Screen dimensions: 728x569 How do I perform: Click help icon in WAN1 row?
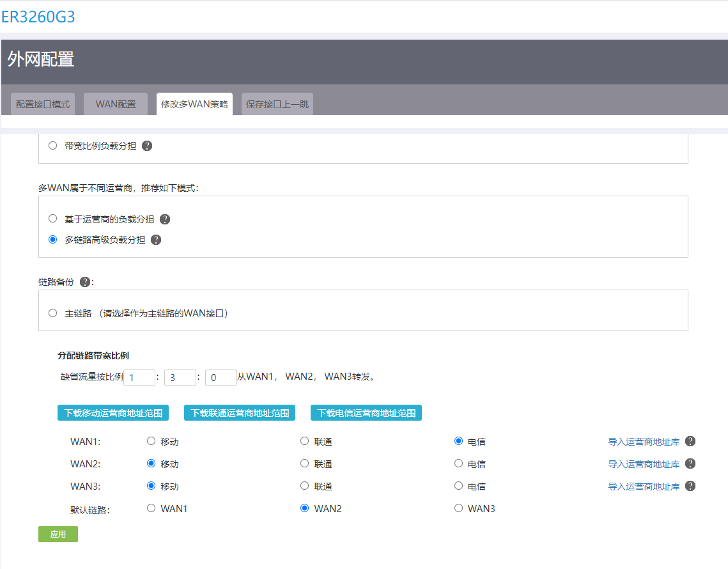click(690, 441)
